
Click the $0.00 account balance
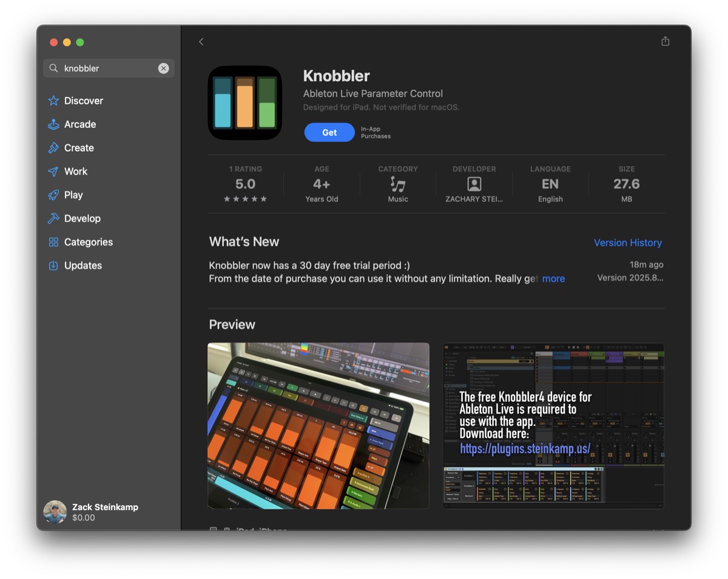pyautogui.click(x=84, y=518)
